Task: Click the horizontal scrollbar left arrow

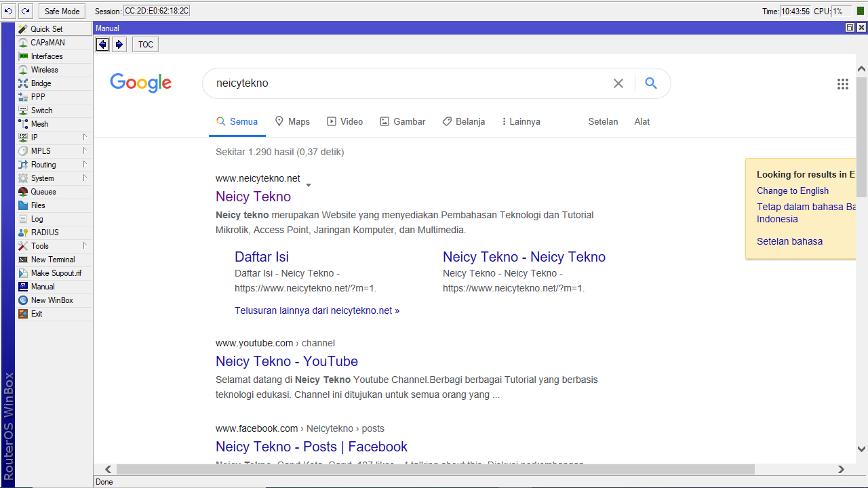Action: 108,469
